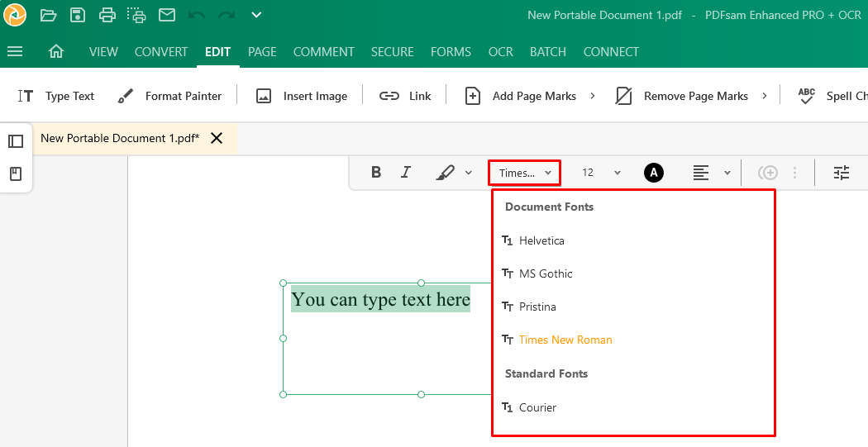
Task: Redo the last action
Action: (227, 16)
